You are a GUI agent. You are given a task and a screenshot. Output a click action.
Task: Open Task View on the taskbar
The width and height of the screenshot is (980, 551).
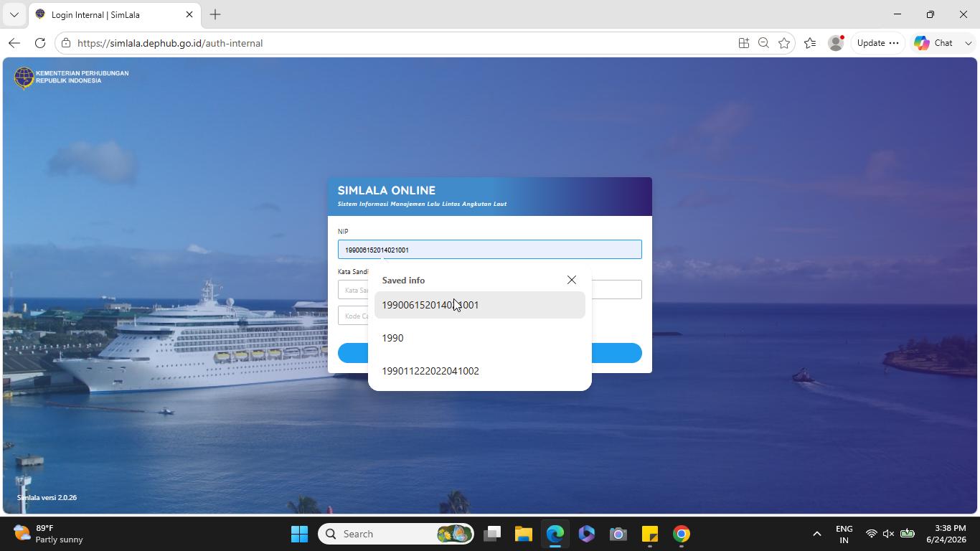click(492, 534)
